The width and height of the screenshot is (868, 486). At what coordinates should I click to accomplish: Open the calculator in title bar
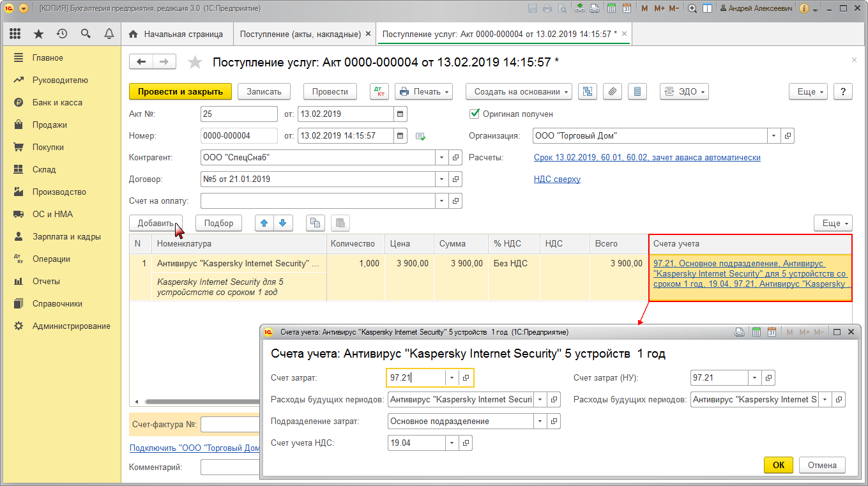[x=612, y=9]
